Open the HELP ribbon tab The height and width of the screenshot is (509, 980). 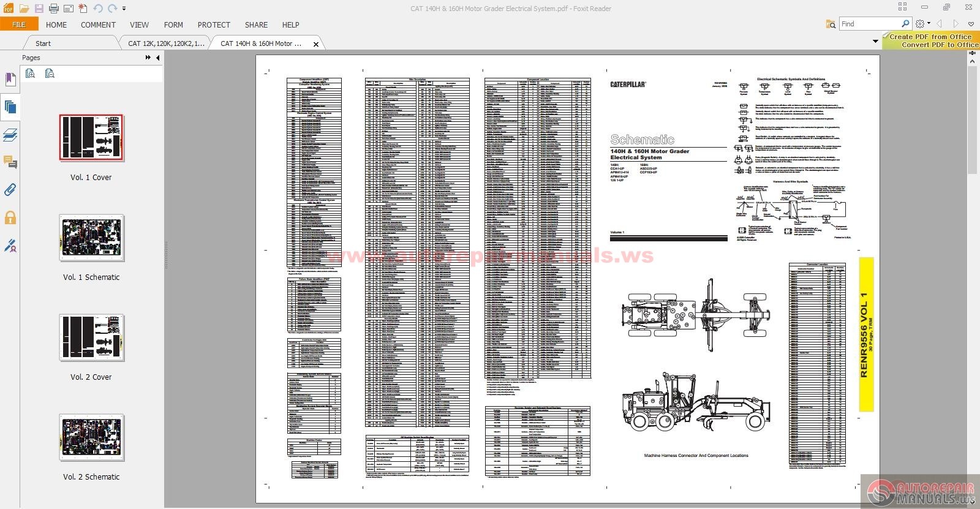pos(290,25)
